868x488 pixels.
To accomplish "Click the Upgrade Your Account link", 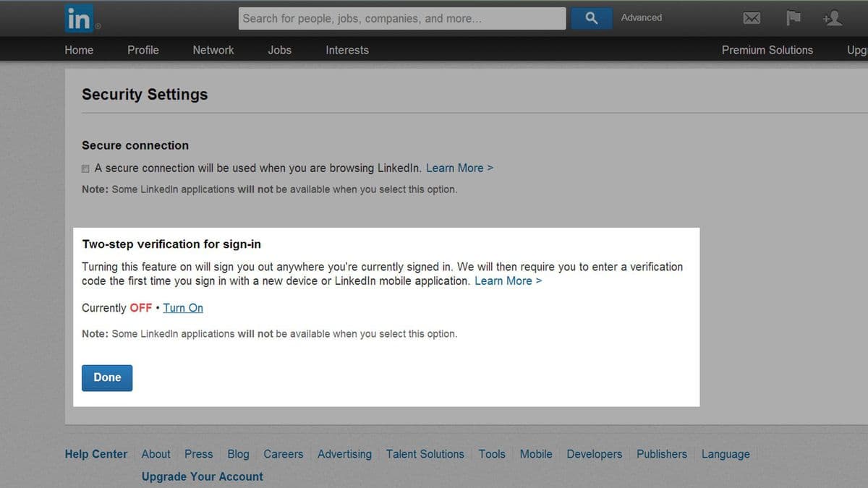I will (x=203, y=476).
